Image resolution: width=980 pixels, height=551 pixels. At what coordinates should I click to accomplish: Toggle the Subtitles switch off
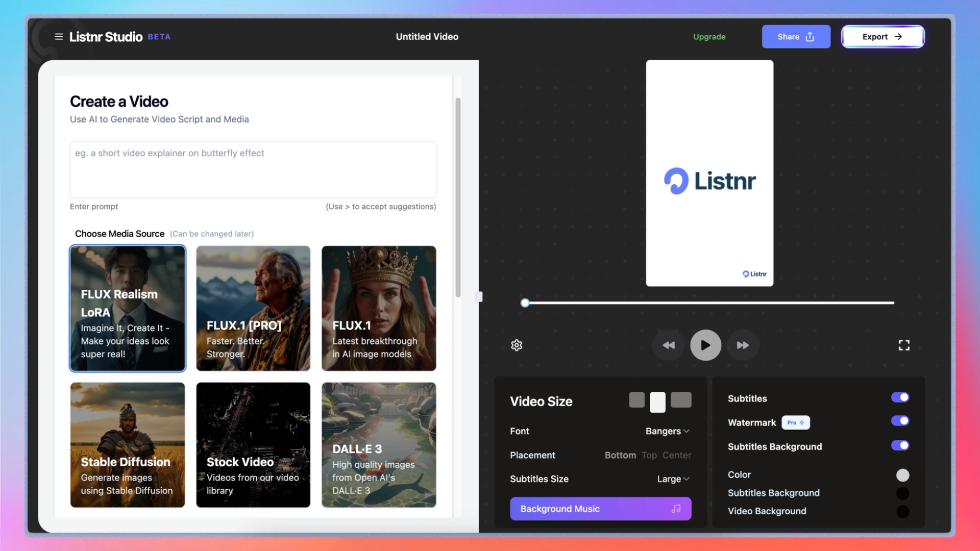pyautogui.click(x=900, y=397)
